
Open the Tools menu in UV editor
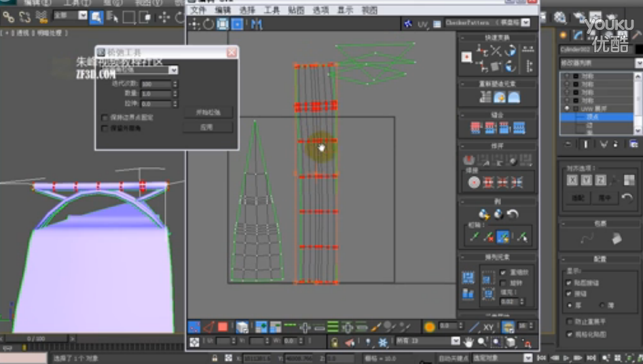tap(271, 10)
